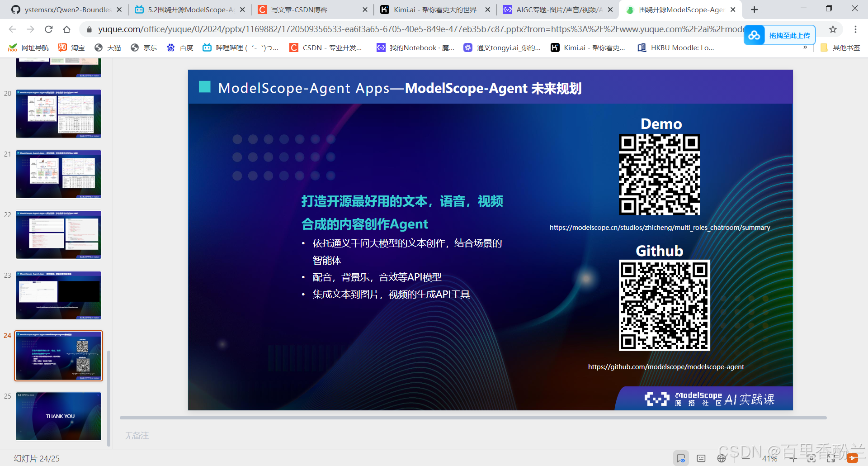Click the modelscope.cn studios URL on slide
This screenshot has height=466, width=868.
pyautogui.click(x=660, y=228)
